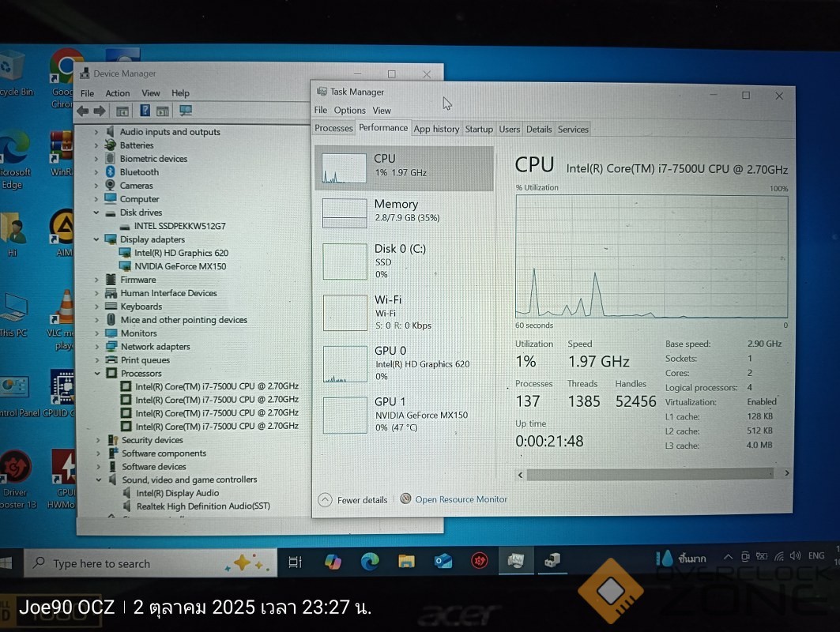Open Device Manager Action menu
The image size is (840, 632).
pyautogui.click(x=117, y=93)
